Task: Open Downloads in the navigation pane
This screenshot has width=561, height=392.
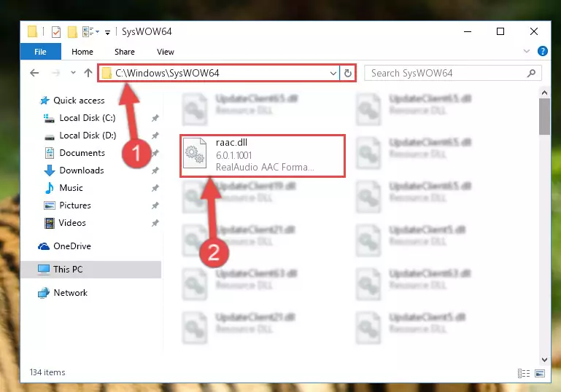Action: [74, 170]
